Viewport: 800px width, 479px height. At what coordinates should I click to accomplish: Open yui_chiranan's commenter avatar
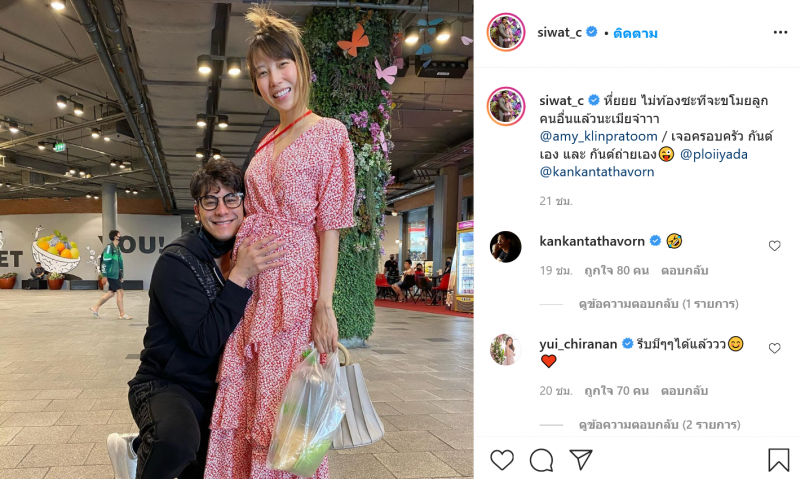505,349
